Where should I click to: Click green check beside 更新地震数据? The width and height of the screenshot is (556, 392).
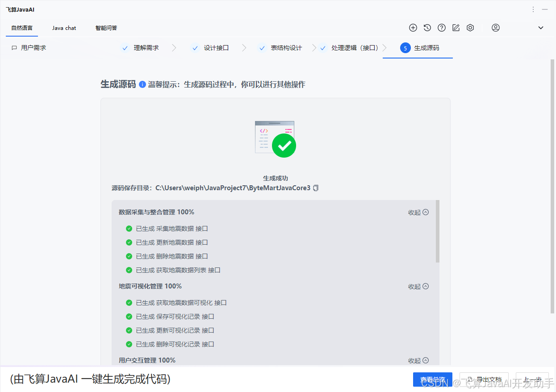(x=129, y=242)
